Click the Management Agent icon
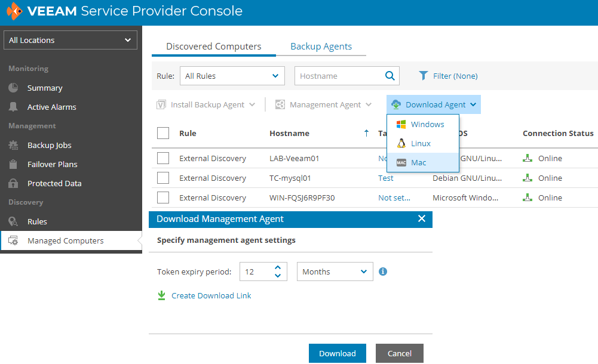This screenshot has height=364, width=598. [x=280, y=104]
